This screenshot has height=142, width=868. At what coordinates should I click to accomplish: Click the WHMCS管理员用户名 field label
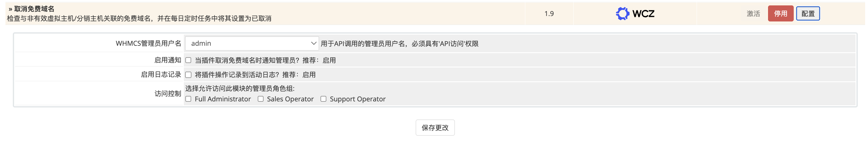148,43
